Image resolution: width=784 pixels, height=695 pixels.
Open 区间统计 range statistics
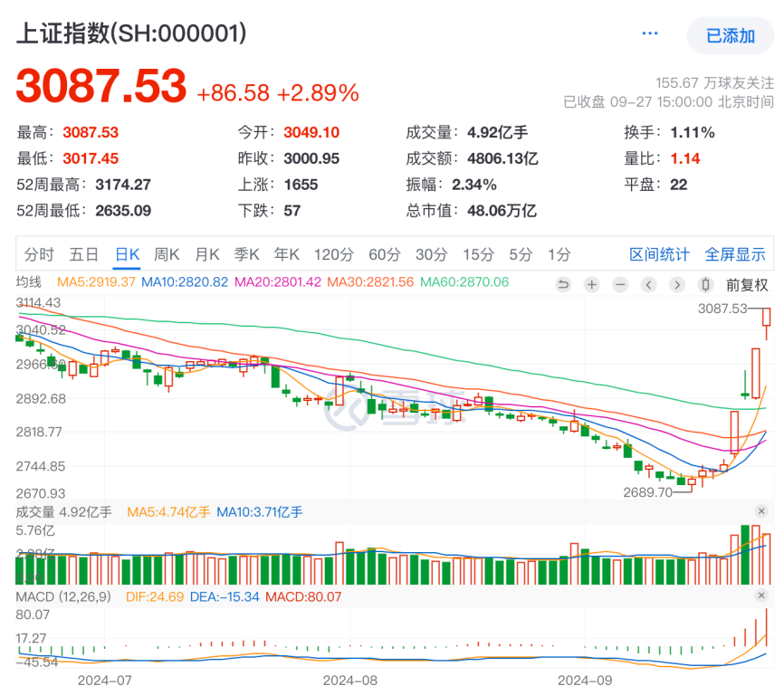pos(659,254)
